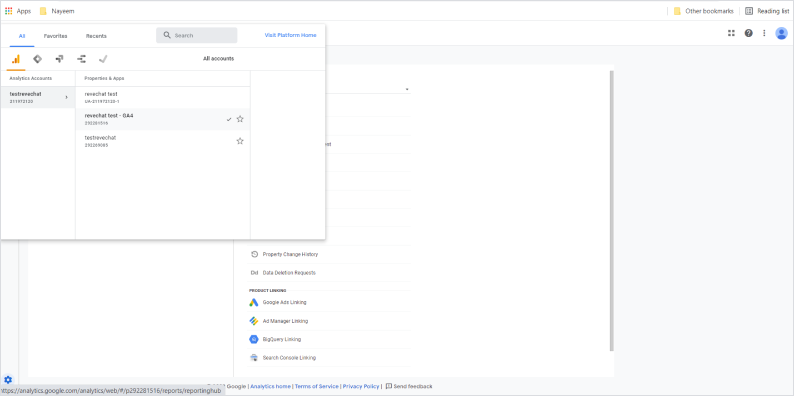The image size is (794, 396).
Task: Click the Google apps grid icon
Action: tap(731, 33)
